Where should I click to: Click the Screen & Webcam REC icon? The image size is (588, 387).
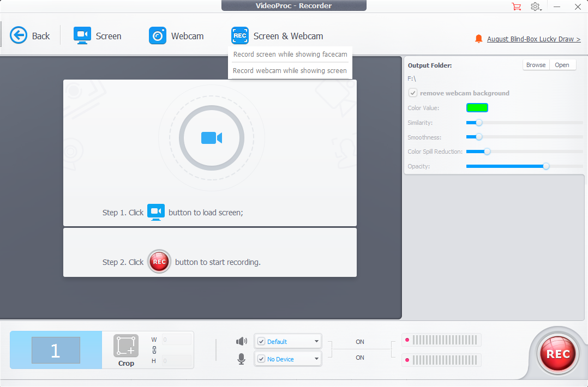pyautogui.click(x=240, y=35)
